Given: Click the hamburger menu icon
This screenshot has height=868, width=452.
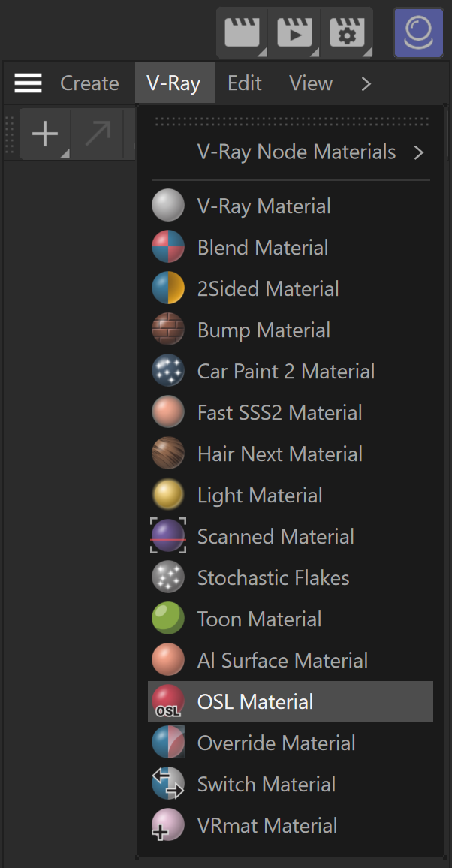Looking at the screenshot, I should pos(29,83).
